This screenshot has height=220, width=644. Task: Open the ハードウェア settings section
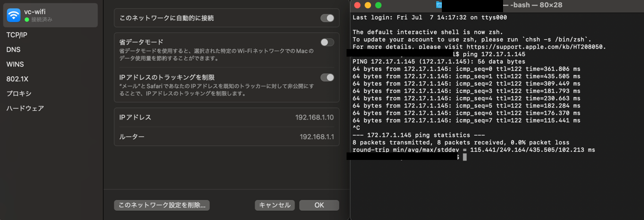(25, 109)
